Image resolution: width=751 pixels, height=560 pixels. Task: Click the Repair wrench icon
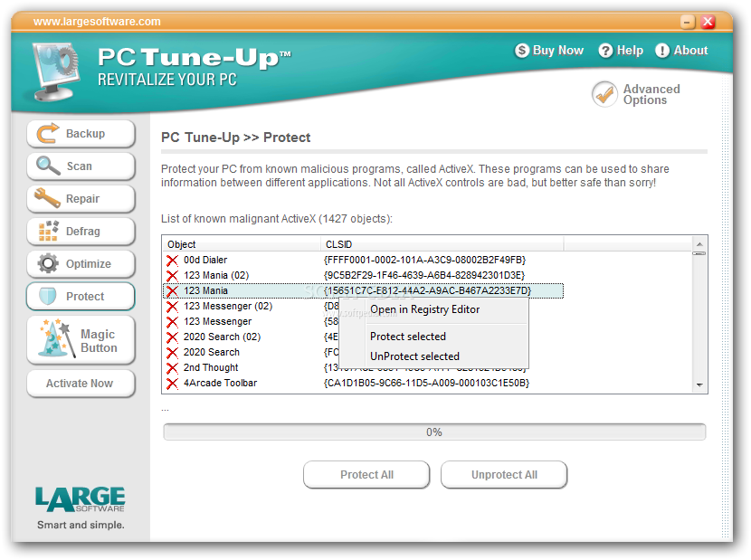[47, 198]
